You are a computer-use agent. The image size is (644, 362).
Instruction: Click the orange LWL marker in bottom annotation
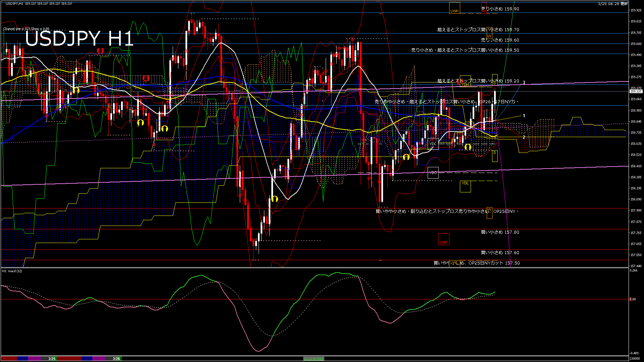click(454, 263)
